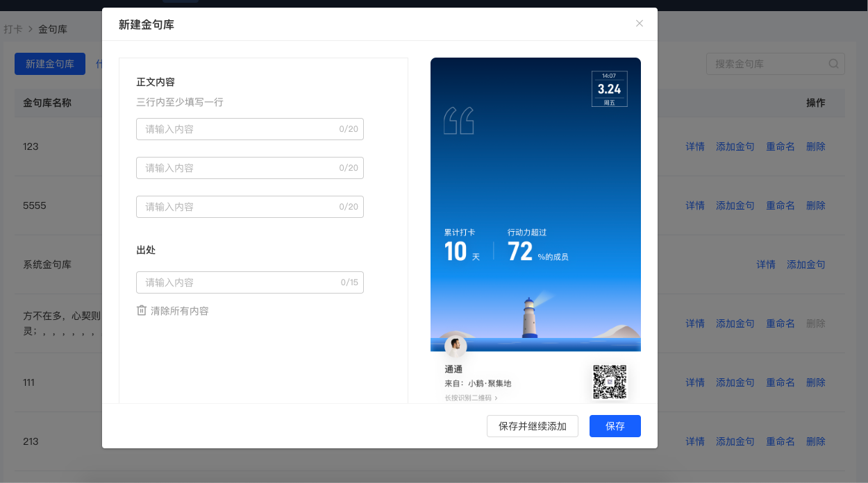Click the QR code on the preview card

click(610, 382)
